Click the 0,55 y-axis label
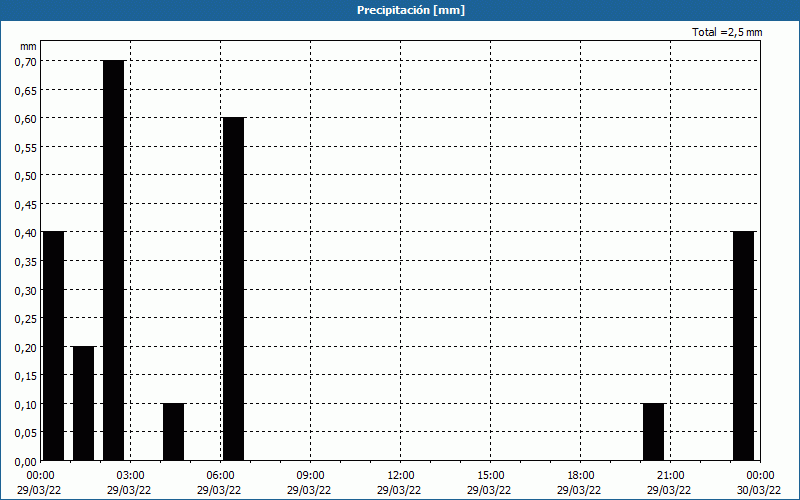The width and height of the screenshot is (800, 500). pyautogui.click(x=26, y=147)
